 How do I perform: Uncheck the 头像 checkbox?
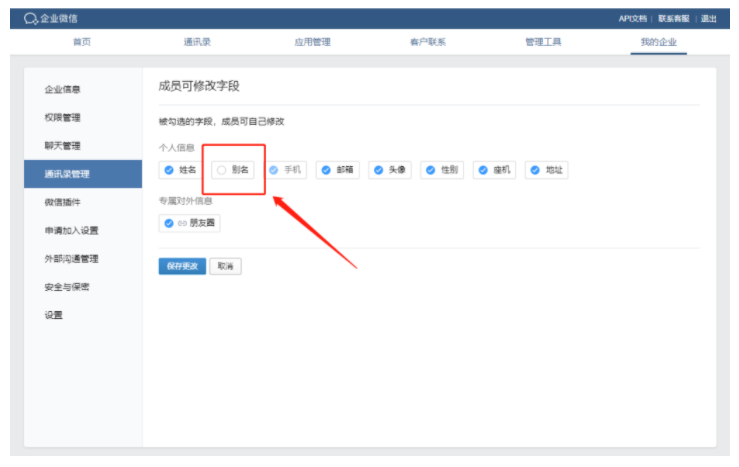[378, 170]
